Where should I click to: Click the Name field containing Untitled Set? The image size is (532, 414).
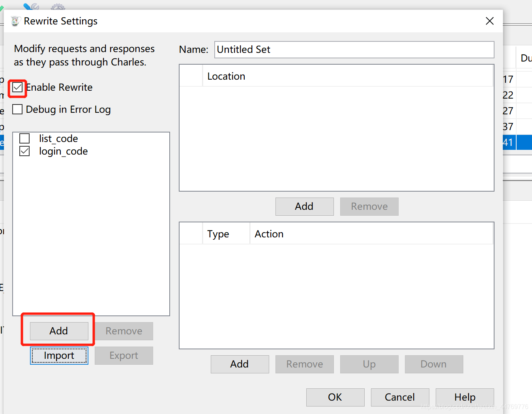pyautogui.click(x=354, y=50)
